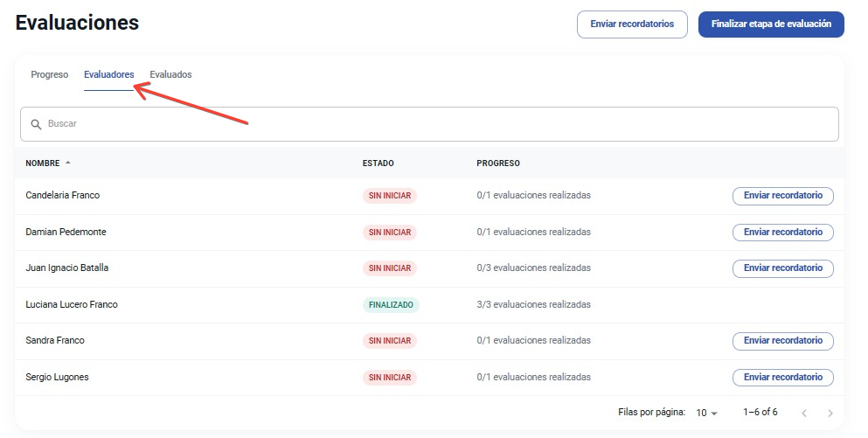This screenshot has width=868, height=438.
Task: Switch to the Progreso tab
Action: tap(49, 74)
